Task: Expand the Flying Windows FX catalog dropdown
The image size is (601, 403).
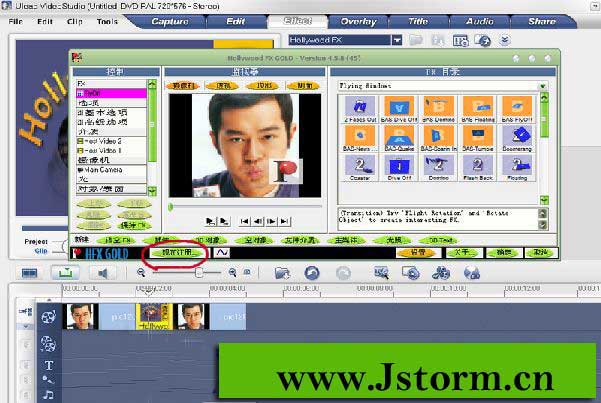Action: tap(543, 86)
